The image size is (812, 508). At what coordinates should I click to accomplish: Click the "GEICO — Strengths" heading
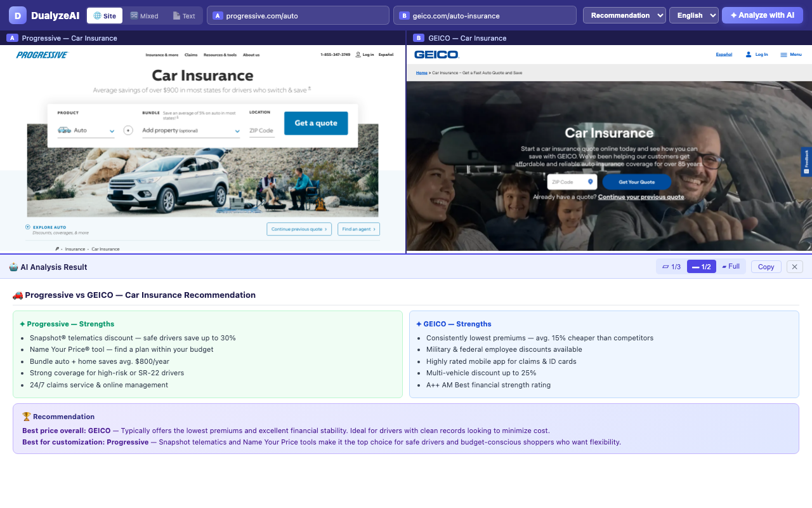pyautogui.click(x=454, y=324)
